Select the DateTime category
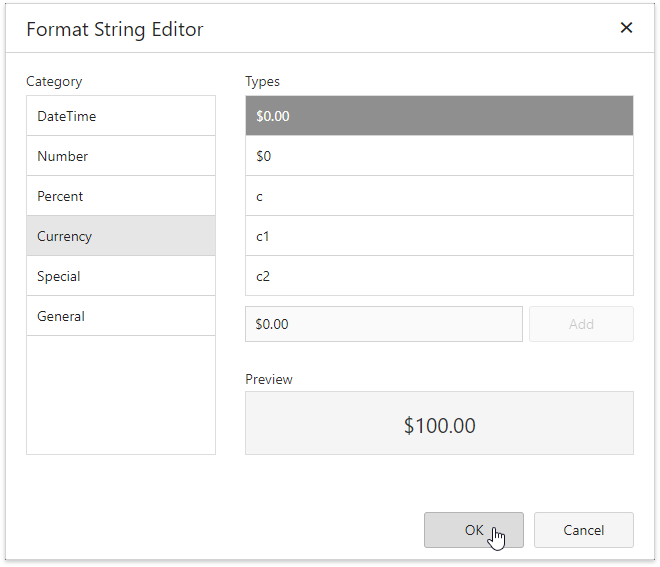The image size is (660, 567). pyautogui.click(x=120, y=116)
